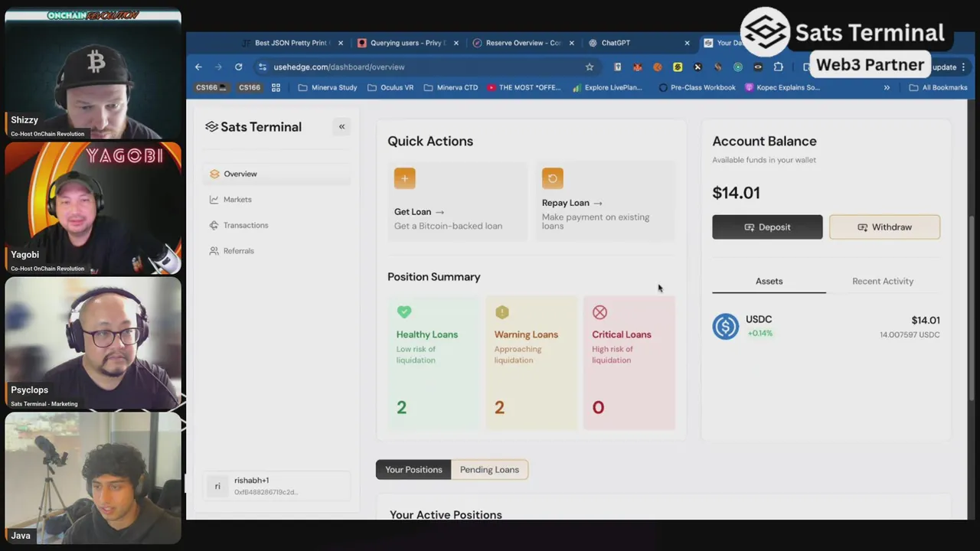Switch to Pending Loans tab

[x=489, y=470]
